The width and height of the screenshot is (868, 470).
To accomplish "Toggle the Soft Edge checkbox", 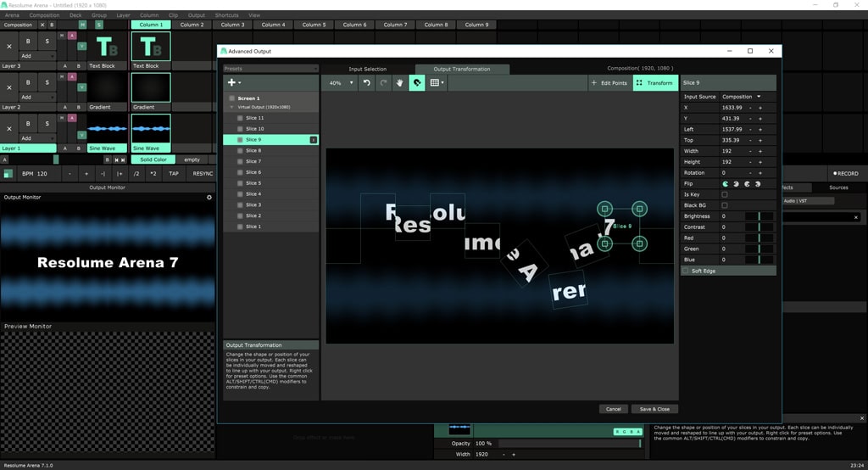I will (686, 271).
